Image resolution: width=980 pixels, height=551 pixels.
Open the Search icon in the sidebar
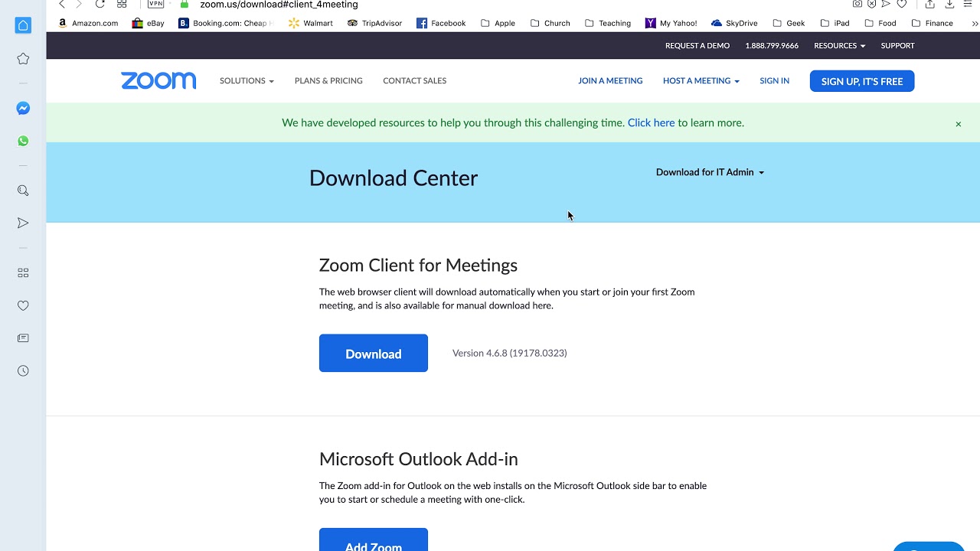pyautogui.click(x=23, y=191)
